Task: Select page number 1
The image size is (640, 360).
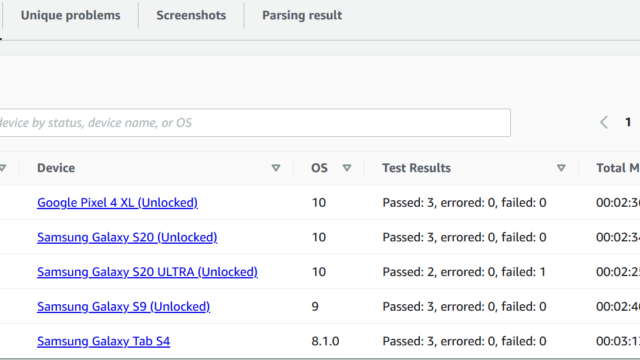Action: [x=628, y=122]
